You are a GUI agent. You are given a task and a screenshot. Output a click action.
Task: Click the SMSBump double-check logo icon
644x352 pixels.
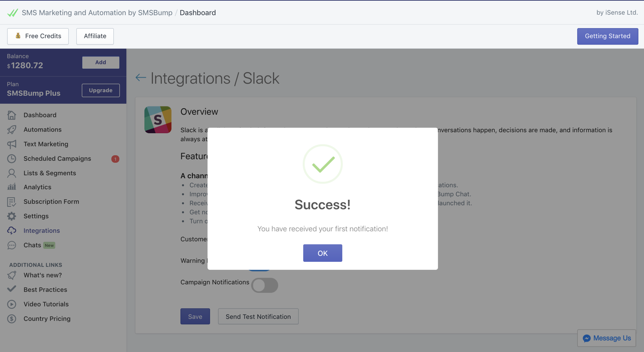[13, 13]
